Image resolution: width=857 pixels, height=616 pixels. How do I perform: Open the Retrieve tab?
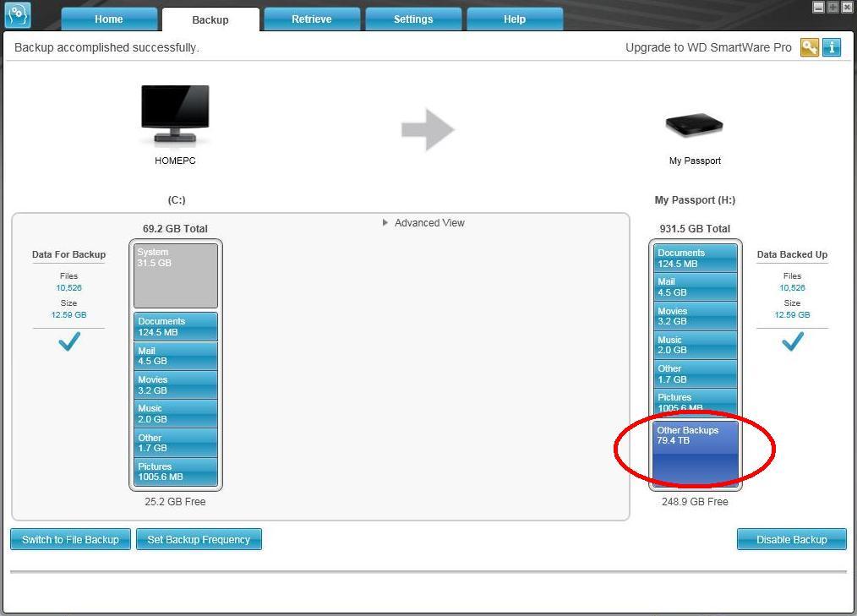pos(312,19)
